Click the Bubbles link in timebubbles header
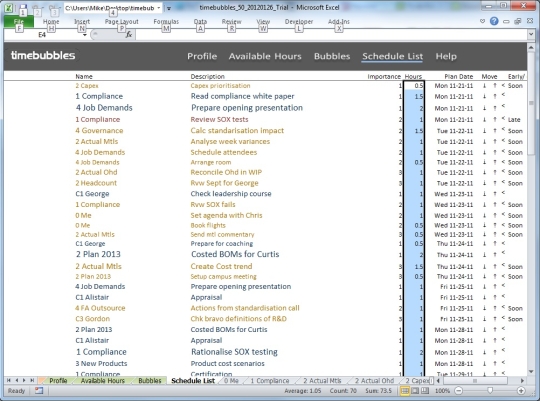The width and height of the screenshot is (540, 401). point(332,56)
